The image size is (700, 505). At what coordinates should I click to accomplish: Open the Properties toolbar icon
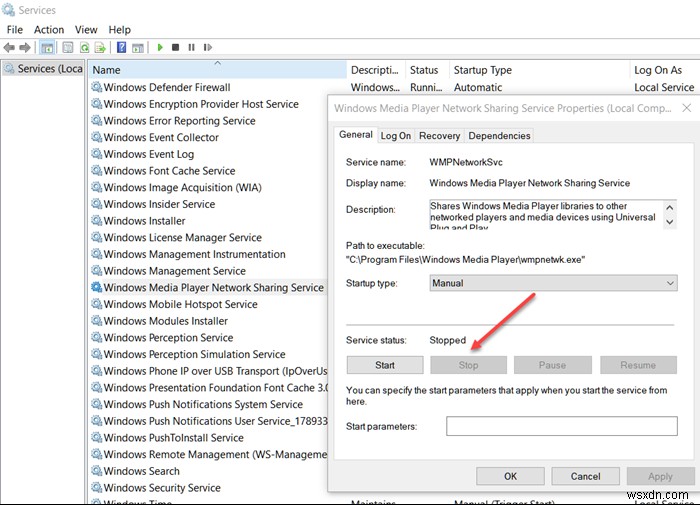(x=68, y=47)
